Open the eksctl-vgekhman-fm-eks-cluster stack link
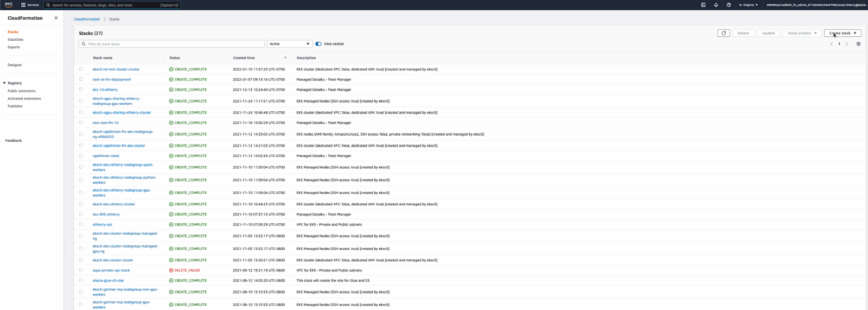868x310 pixels. (x=119, y=145)
